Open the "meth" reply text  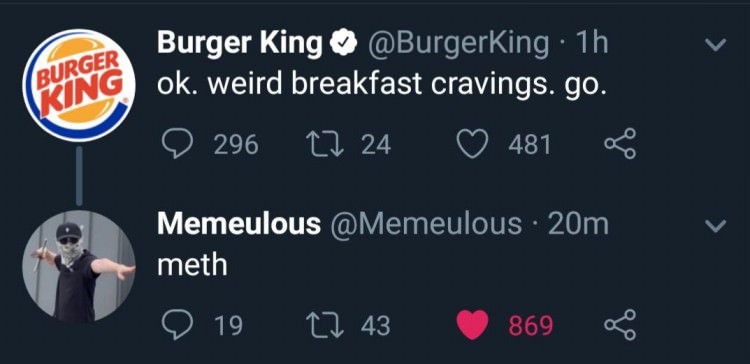coord(192,265)
